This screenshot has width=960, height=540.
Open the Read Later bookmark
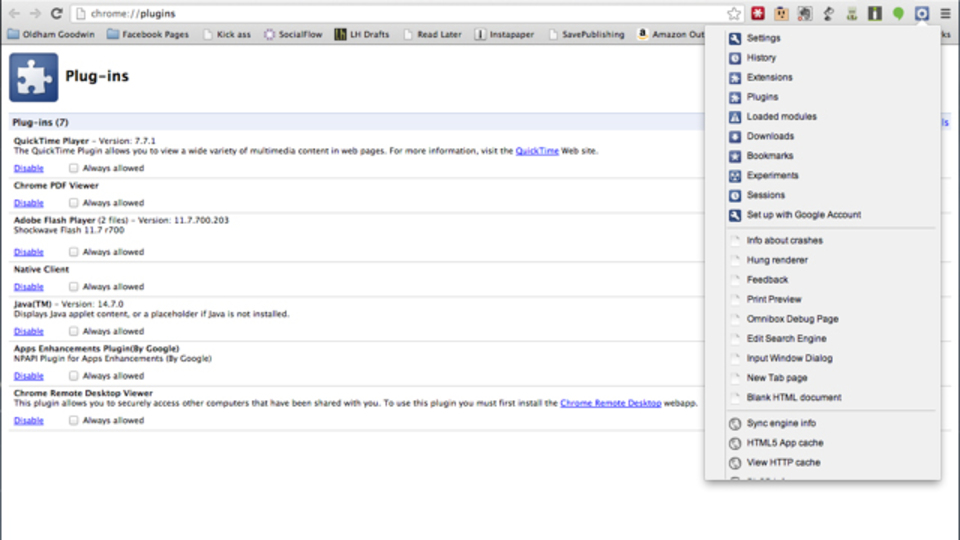pyautogui.click(x=433, y=34)
